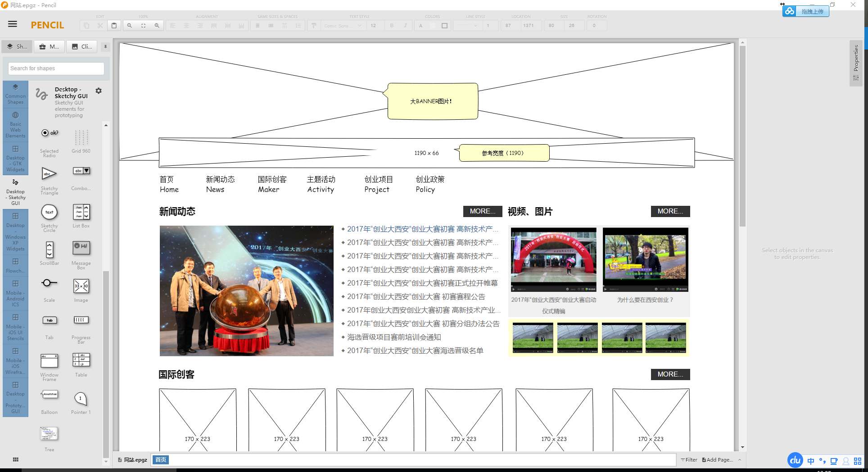Viewport: 868px width, 472px height.
Task: Open the font family dropdown
Action: tap(343, 26)
